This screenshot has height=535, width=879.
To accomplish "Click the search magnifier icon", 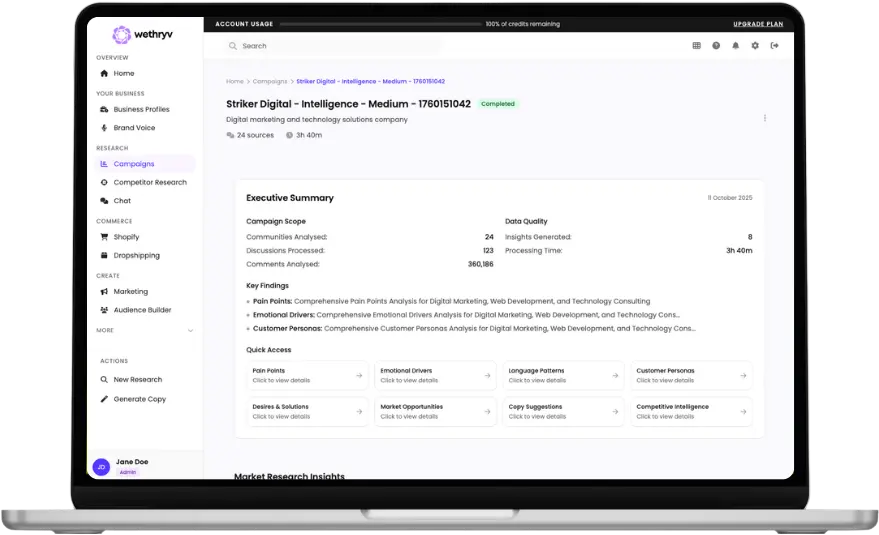I will (x=233, y=46).
